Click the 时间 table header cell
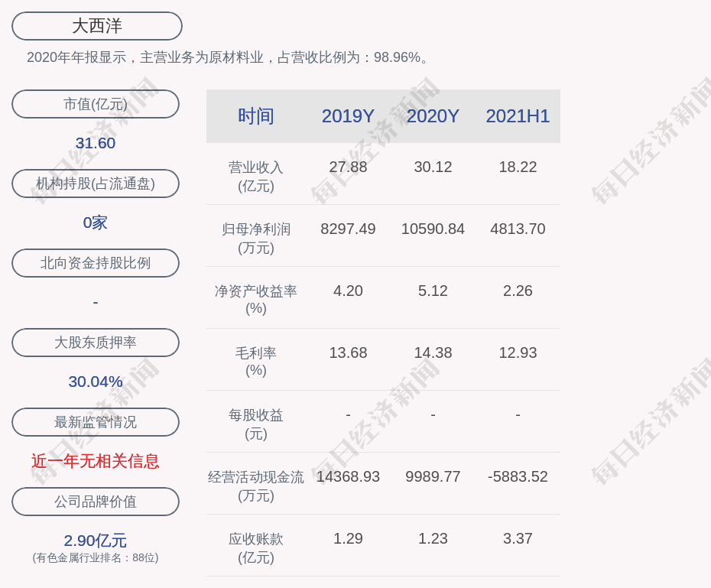 [256, 116]
